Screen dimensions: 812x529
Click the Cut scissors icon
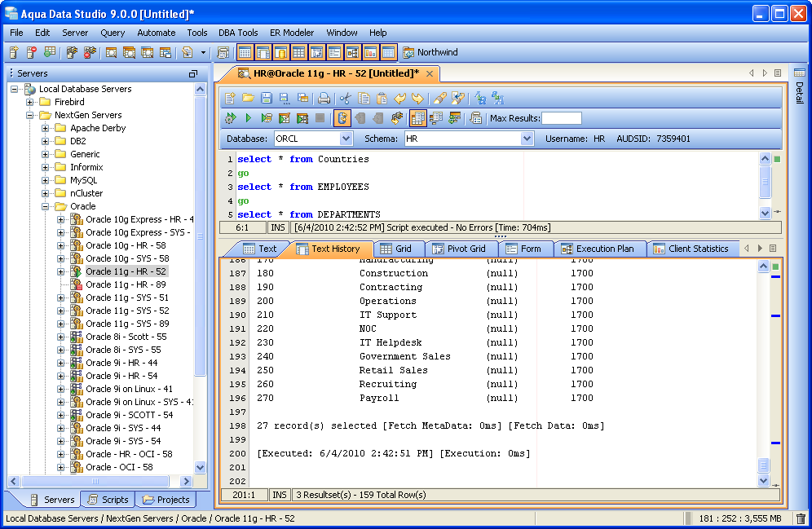pos(346,99)
